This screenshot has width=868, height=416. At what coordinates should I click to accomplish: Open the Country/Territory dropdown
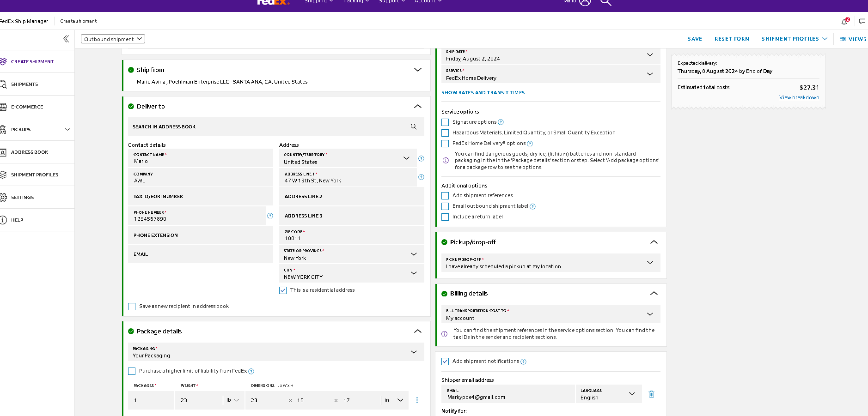coord(348,158)
